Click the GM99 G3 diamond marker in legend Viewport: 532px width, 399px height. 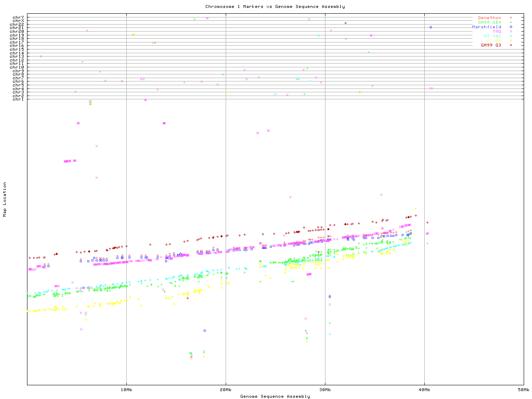click(511, 45)
